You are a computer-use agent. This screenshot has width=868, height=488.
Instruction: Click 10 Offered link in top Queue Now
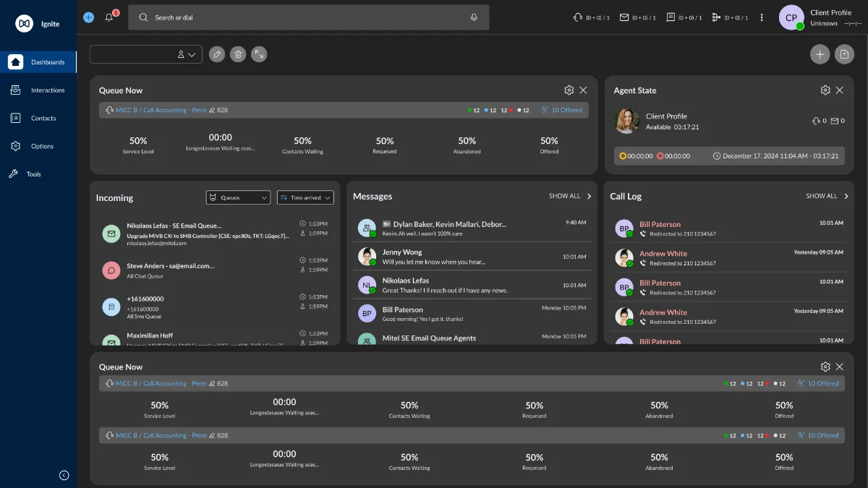[x=561, y=111]
